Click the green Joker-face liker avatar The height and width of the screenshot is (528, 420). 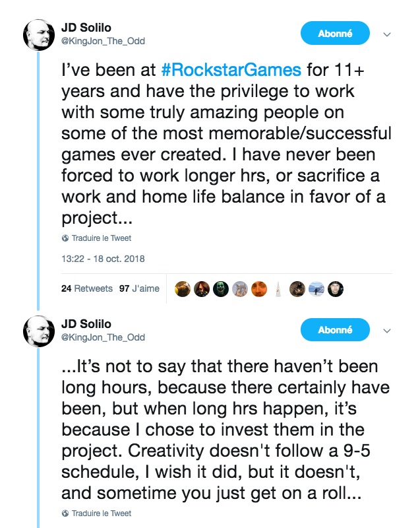click(x=221, y=288)
